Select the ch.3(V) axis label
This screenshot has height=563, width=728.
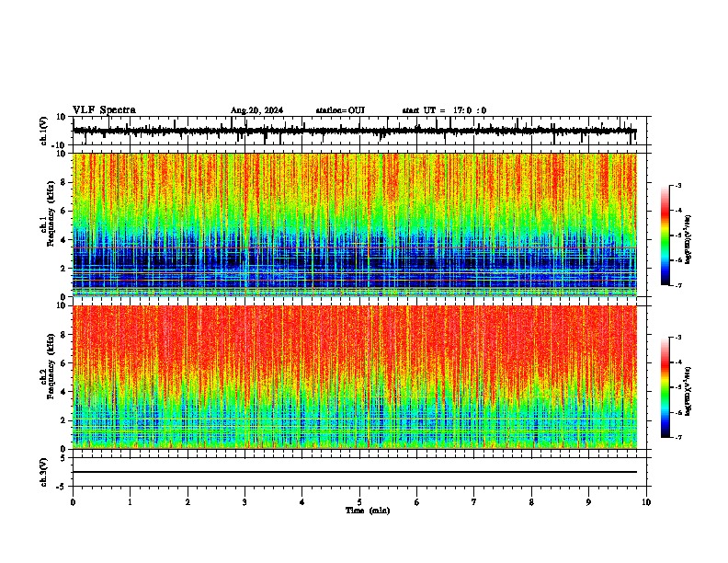click(x=44, y=473)
